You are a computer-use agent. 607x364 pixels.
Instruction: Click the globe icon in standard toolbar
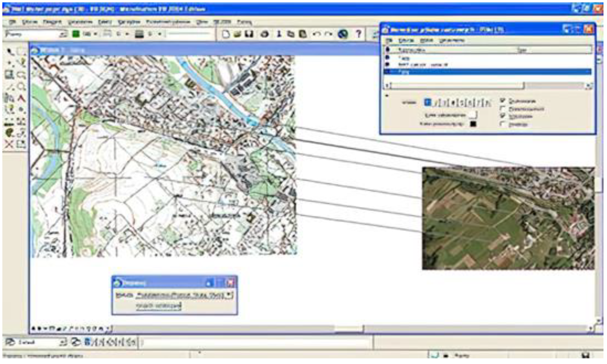343,34
